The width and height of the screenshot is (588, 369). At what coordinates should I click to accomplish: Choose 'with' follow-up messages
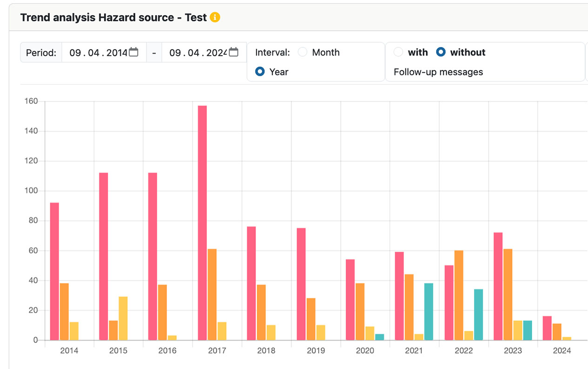(398, 53)
